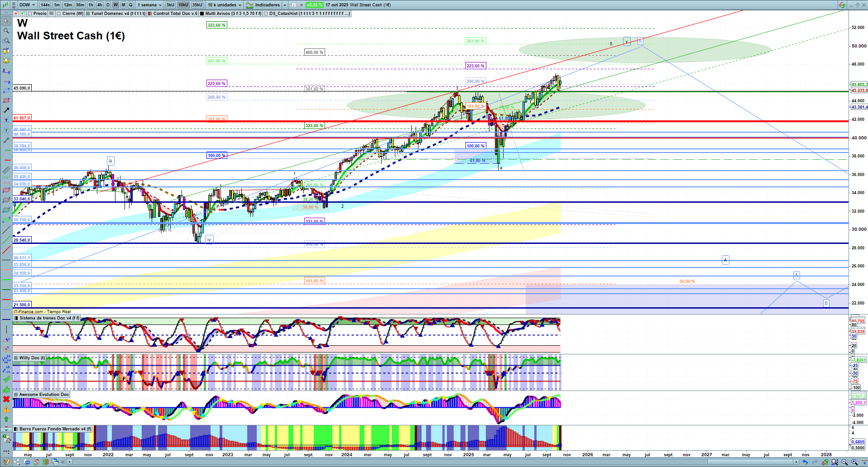Select the square text box T tool

pos(6,120)
